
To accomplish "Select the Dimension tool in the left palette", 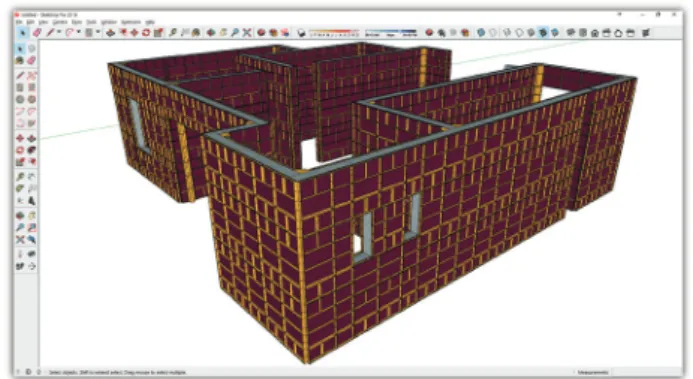I will [x=32, y=177].
